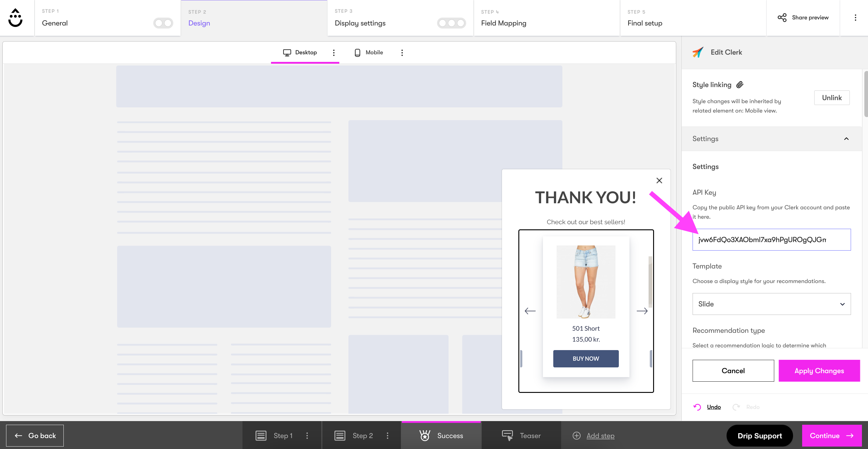Image resolution: width=868 pixels, height=449 pixels.
Task: Click the Mobile phone icon
Action: (358, 52)
